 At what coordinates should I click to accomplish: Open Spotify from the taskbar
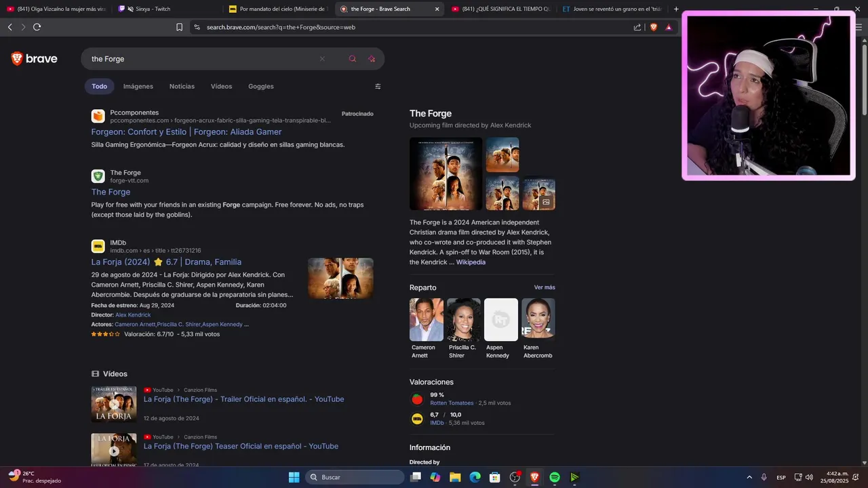tap(555, 477)
